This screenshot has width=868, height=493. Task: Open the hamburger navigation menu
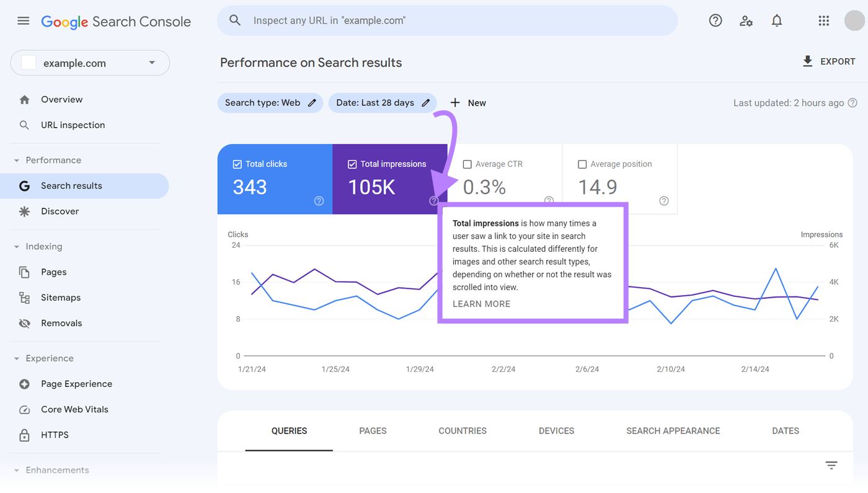[x=23, y=20]
